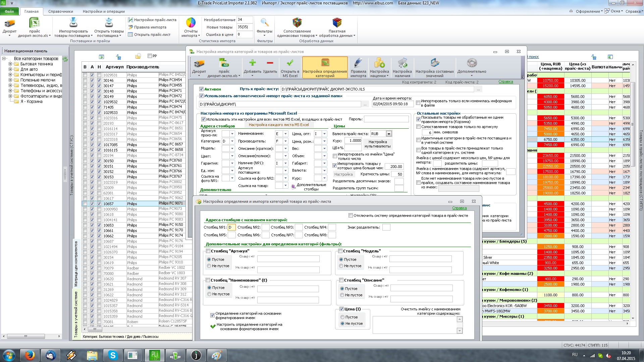
Task: Switch to Настройки и операции tab
Action: coord(104,11)
